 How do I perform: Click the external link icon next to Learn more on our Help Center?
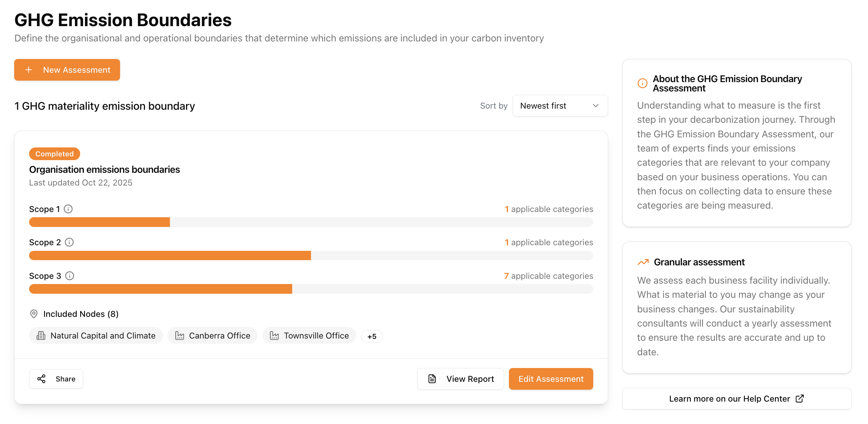tap(800, 399)
